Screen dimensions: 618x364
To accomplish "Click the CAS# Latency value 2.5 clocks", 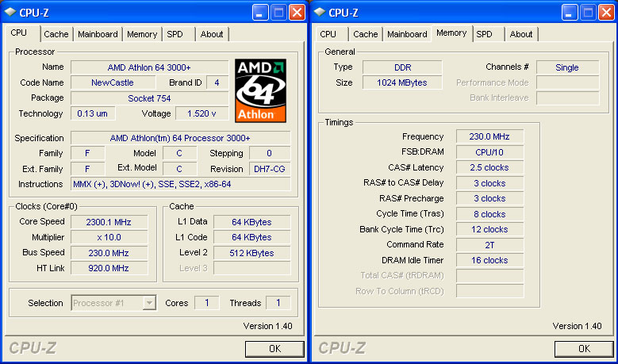I will [490, 167].
